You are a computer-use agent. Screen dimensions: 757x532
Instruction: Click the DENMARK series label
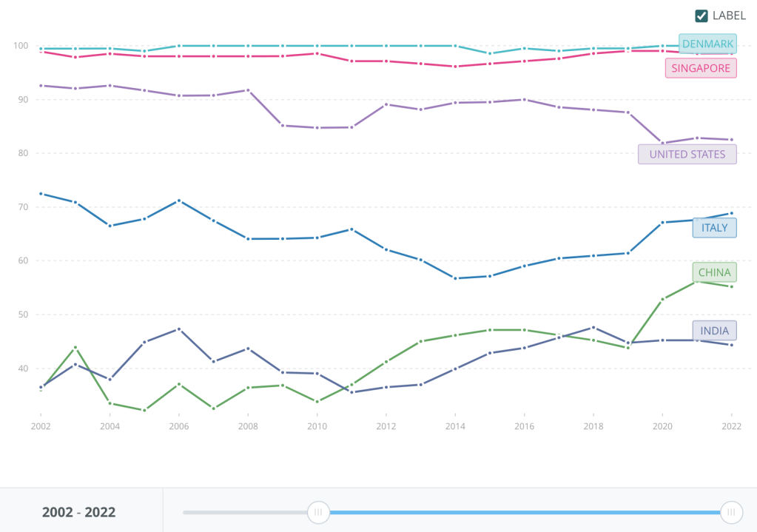coord(707,44)
